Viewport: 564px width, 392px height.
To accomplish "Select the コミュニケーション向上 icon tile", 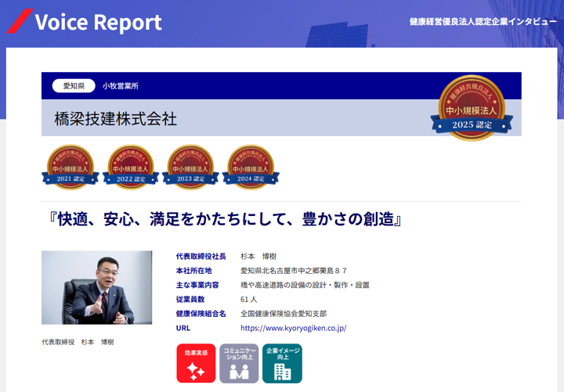I will pos(239,363).
